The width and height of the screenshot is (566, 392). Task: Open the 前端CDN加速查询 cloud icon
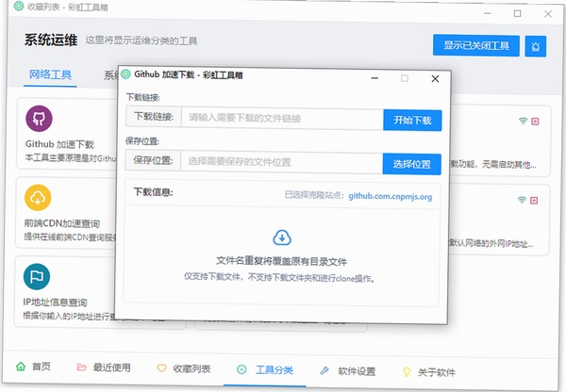coord(38,198)
